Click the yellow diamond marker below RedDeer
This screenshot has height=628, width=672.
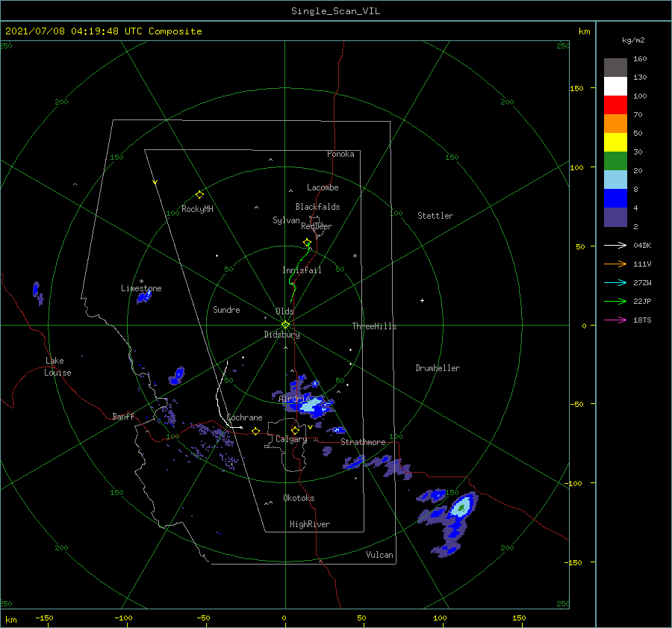coord(307,243)
